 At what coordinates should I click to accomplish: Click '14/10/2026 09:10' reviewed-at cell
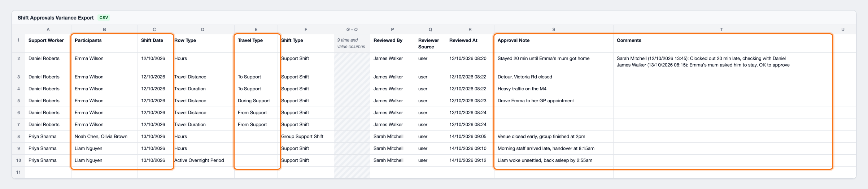point(470,149)
